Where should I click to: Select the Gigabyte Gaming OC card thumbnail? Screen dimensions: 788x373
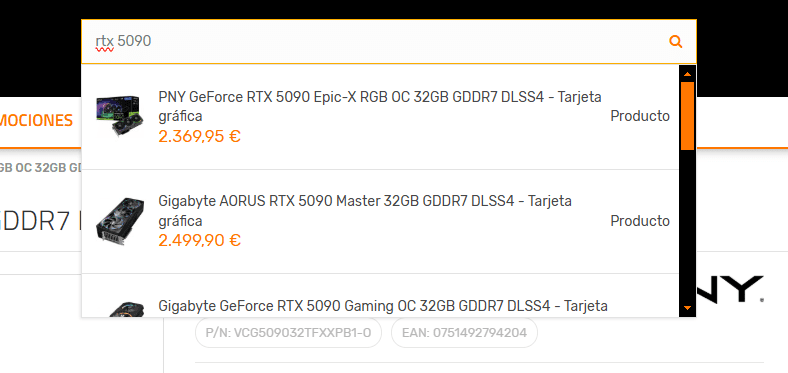point(126,309)
